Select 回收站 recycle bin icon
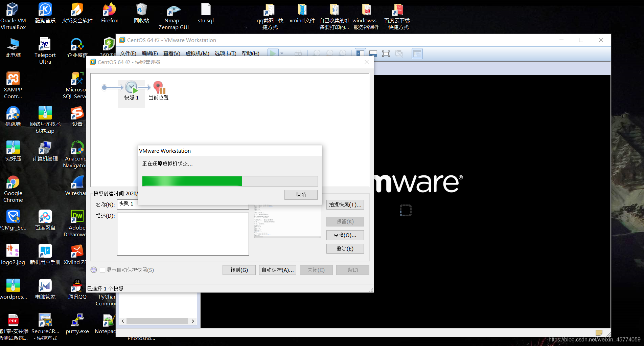The height and width of the screenshot is (346, 644). [x=141, y=13]
